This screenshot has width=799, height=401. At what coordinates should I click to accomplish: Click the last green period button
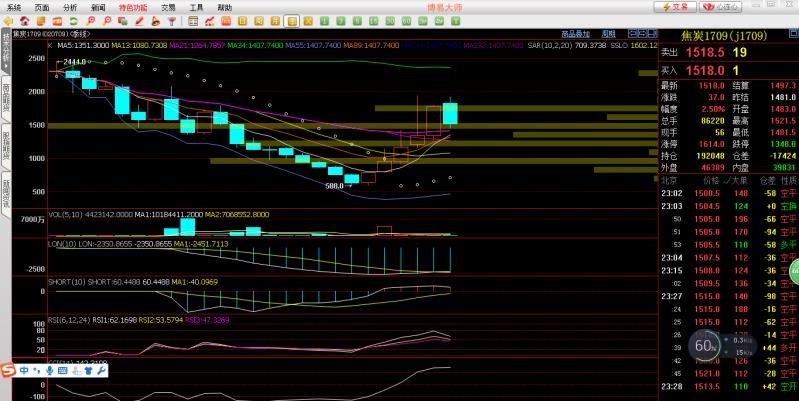(456, 21)
